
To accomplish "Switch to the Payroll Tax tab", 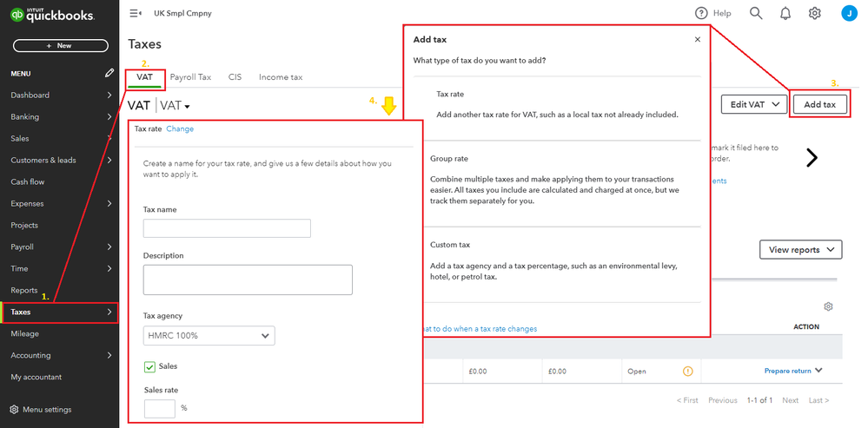I will [x=190, y=77].
